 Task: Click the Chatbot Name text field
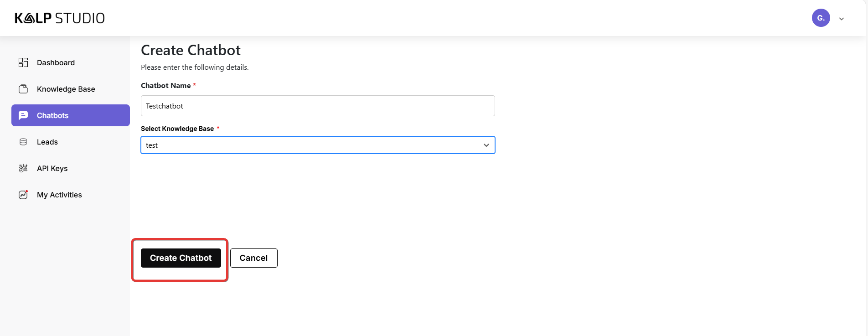[x=318, y=106]
